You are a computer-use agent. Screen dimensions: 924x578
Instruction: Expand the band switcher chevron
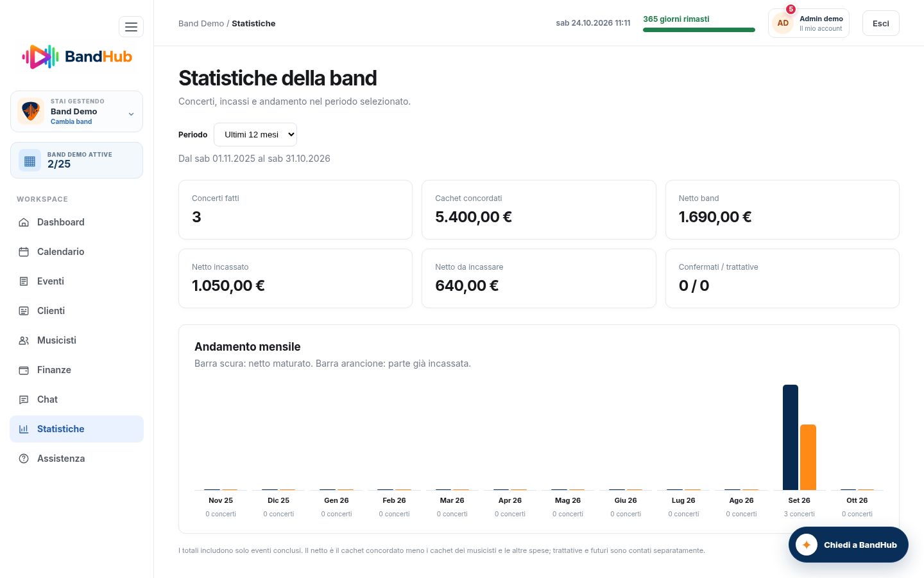click(x=131, y=114)
